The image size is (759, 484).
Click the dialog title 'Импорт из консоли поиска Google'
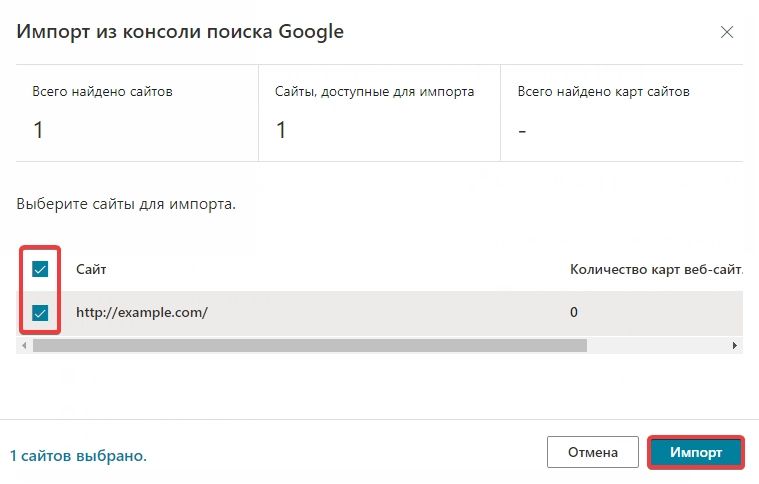(x=180, y=32)
